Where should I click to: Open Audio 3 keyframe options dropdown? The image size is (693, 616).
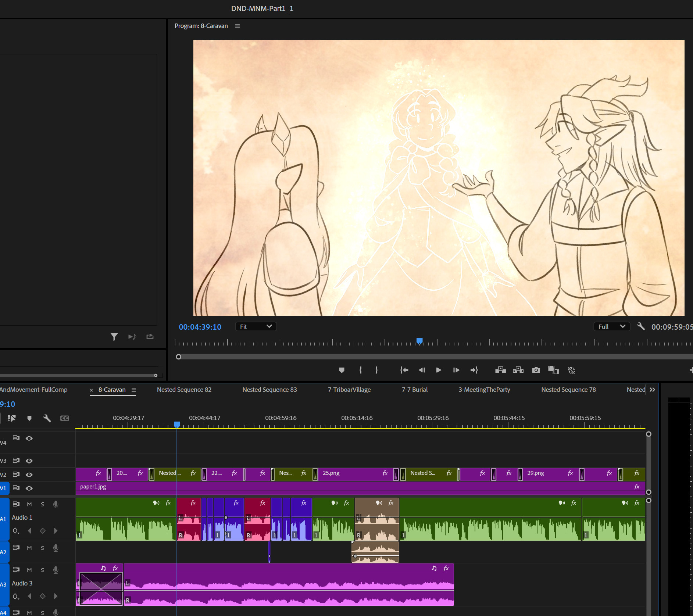(x=16, y=596)
